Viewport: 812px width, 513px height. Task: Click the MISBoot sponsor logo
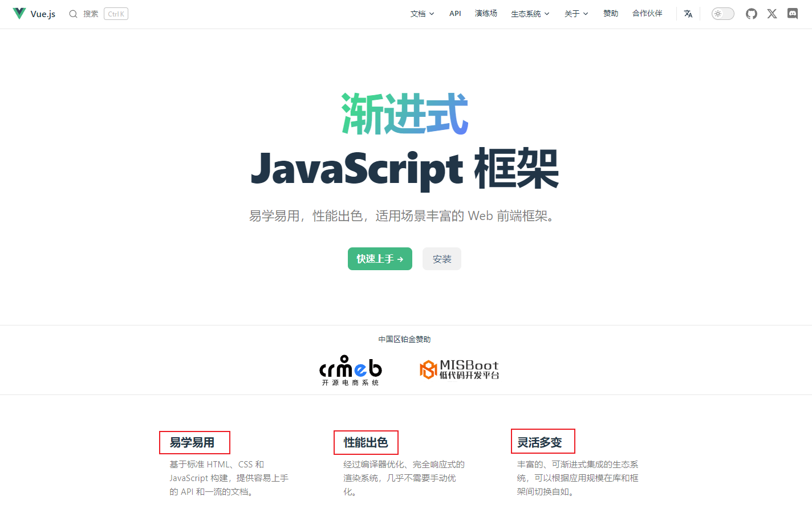coord(460,369)
